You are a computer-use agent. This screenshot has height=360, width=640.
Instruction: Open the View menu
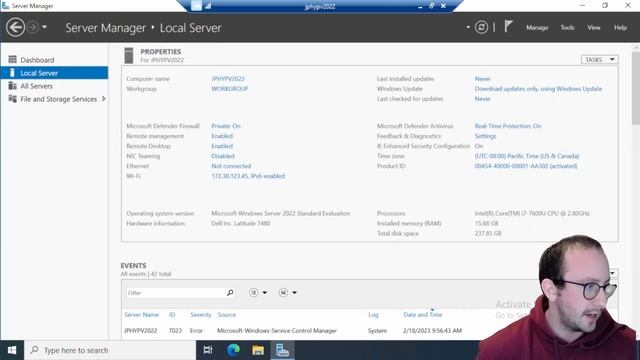(x=594, y=27)
